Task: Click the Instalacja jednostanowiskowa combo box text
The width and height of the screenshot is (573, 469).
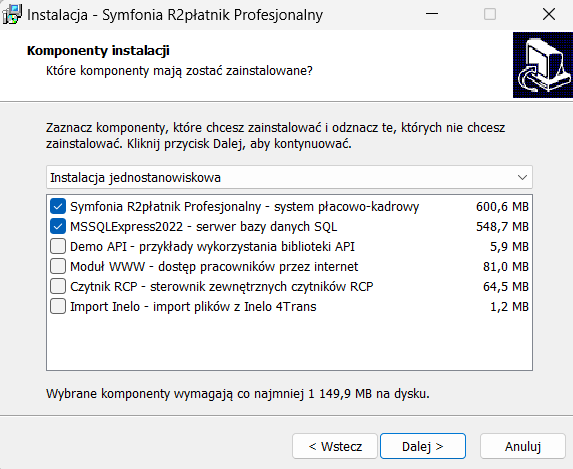Action: (136, 178)
